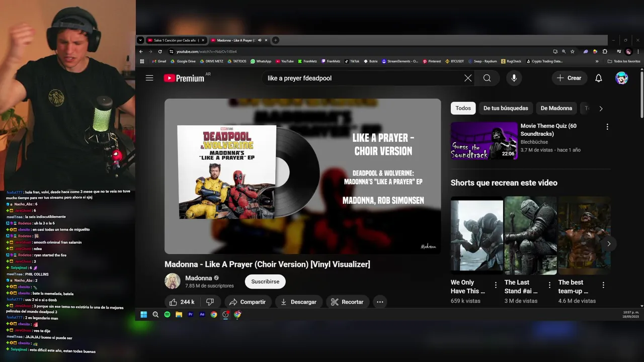Open the Chrome apps grid in bookmarks bar
The width and height of the screenshot is (644, 362).
click(x=142, y=61)
